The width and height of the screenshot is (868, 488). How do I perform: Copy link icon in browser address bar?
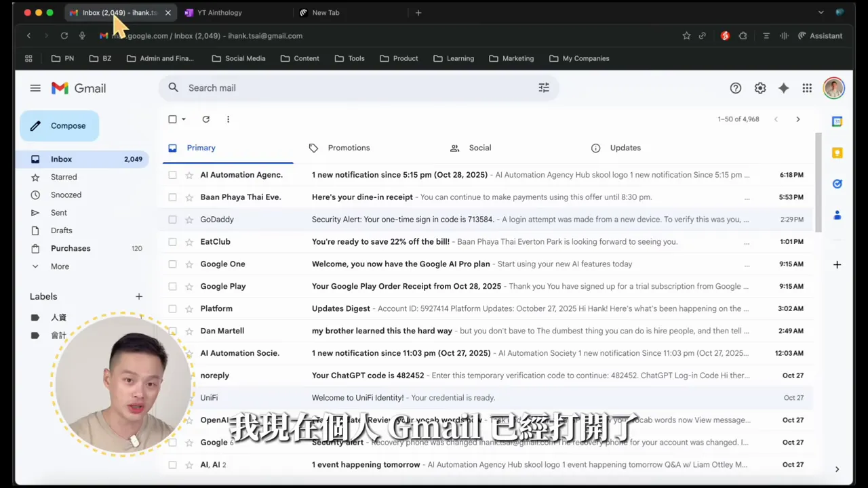(x=703, y=36)
